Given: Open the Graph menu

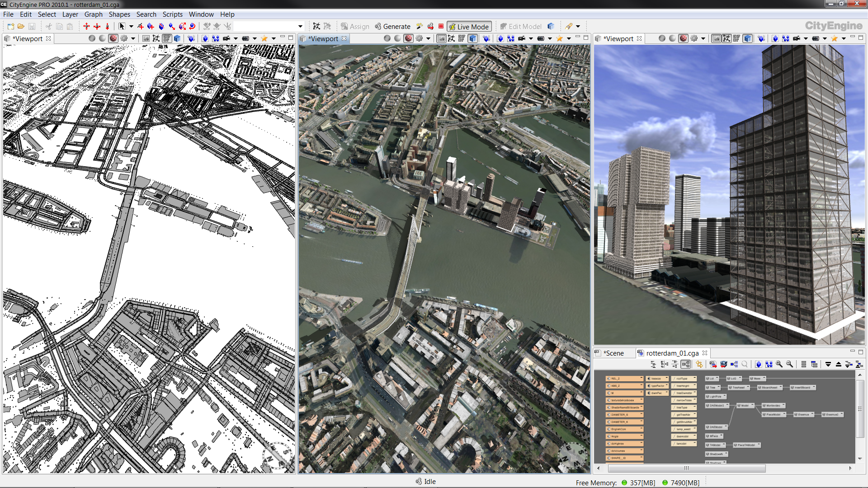Looking at the screenshot, I should [x=93, y=14].
